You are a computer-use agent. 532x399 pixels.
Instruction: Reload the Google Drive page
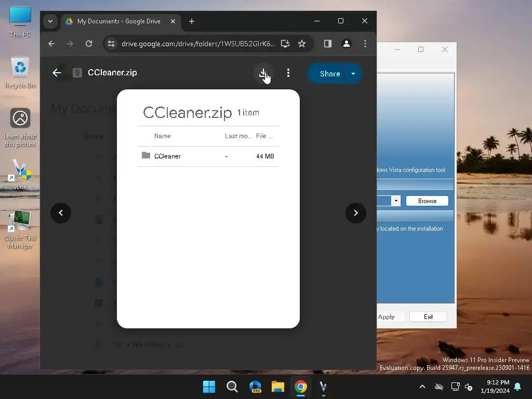click(x=89, y=44)
